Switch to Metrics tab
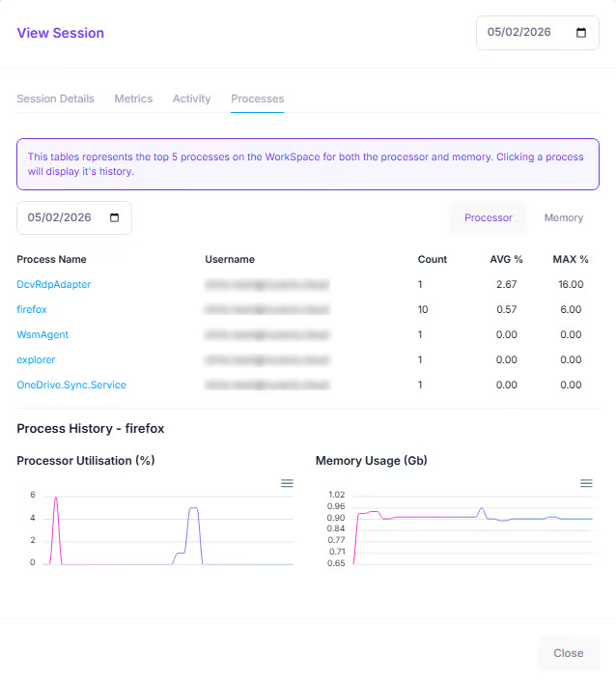The image size is (616, 685). (133, 99)
